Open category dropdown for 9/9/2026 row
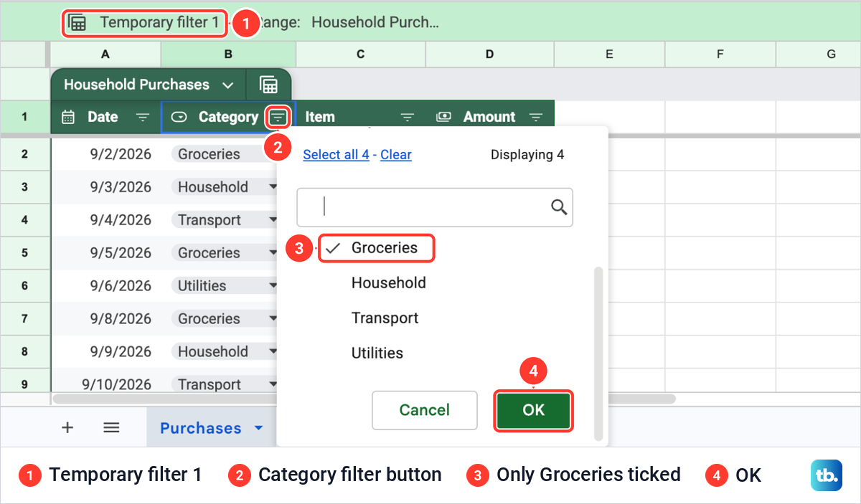 tap(273, 352)
